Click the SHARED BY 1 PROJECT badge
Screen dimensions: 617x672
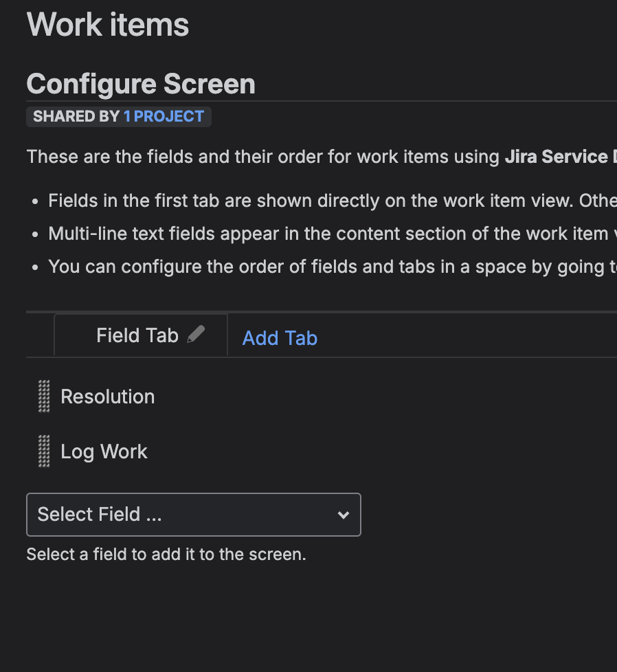click(x=118, y=116)
